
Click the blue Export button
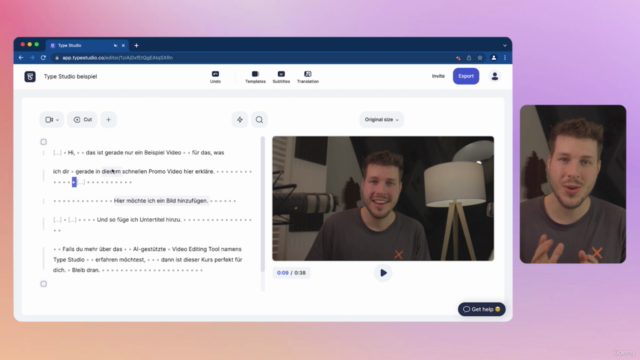[x=466, y=76]
